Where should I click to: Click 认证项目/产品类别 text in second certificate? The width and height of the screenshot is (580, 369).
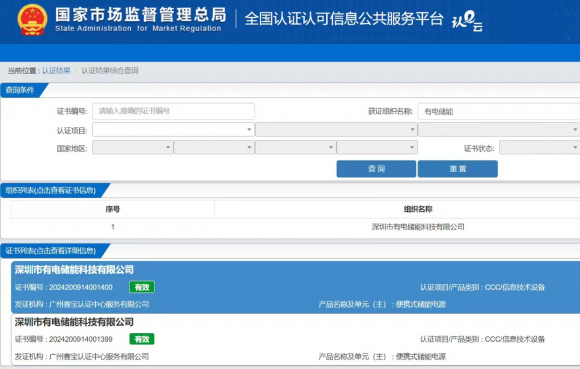(x=482, y=339)
